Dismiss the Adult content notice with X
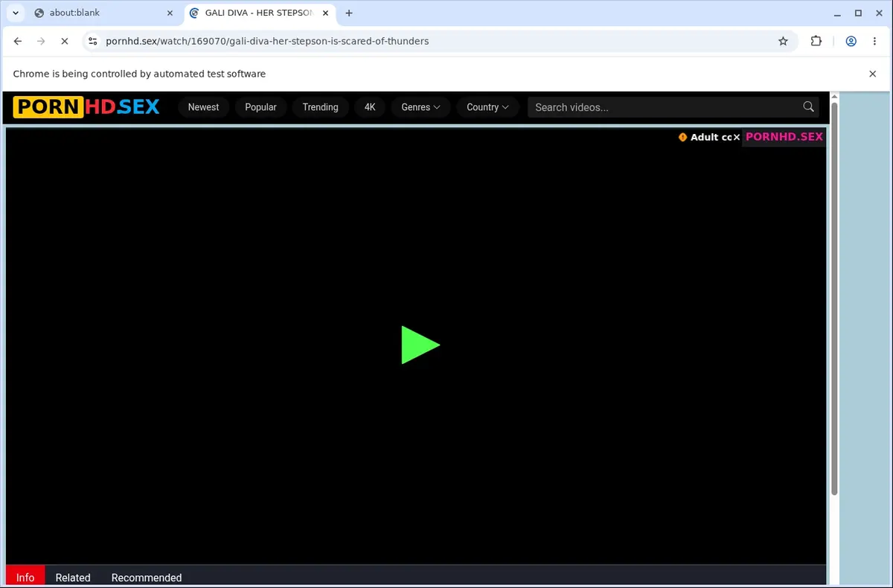 (736, 137)
